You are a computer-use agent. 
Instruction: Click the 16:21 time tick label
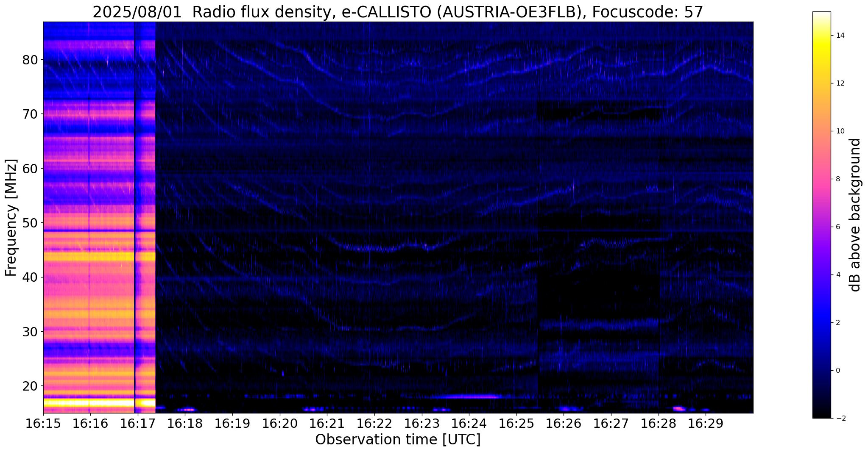(327, 424)
